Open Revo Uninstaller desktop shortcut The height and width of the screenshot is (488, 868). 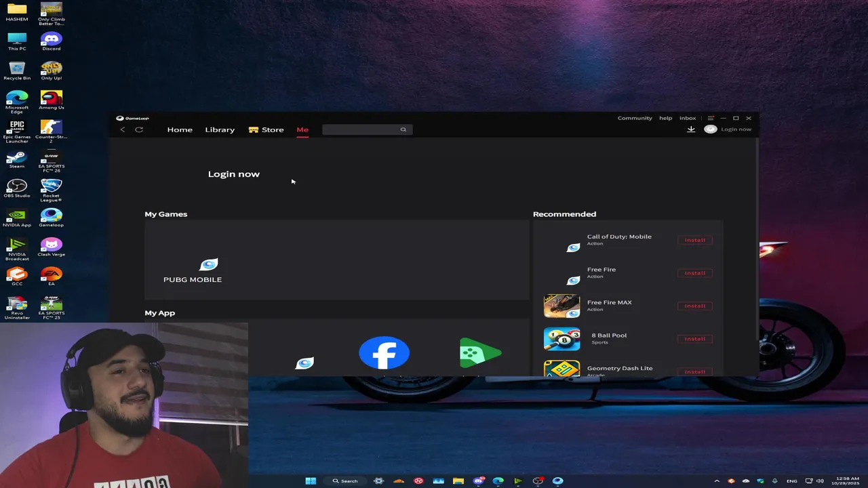[x=17, y=308]
